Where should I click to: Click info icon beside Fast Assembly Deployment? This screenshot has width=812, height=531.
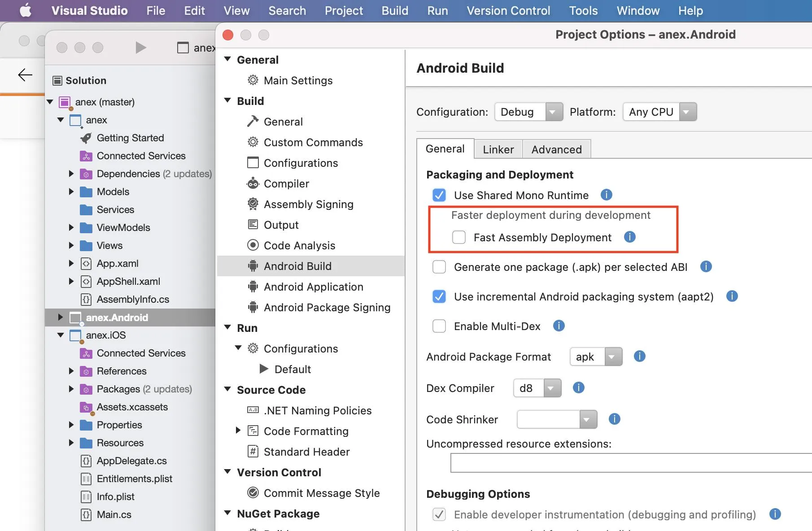click(x=629, y=237)
